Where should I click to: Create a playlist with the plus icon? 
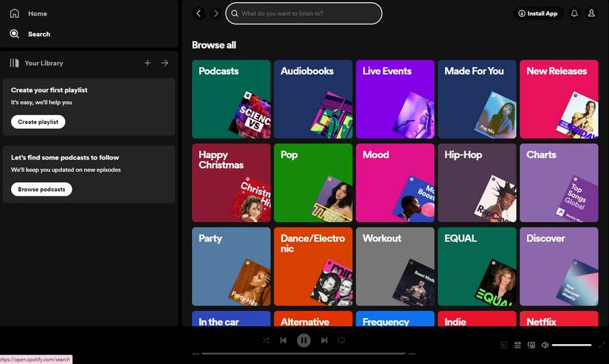148,63
